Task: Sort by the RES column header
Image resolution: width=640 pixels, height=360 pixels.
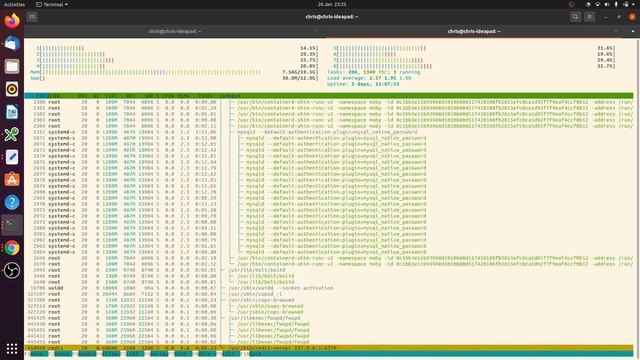Action: [x=131, y=96]
